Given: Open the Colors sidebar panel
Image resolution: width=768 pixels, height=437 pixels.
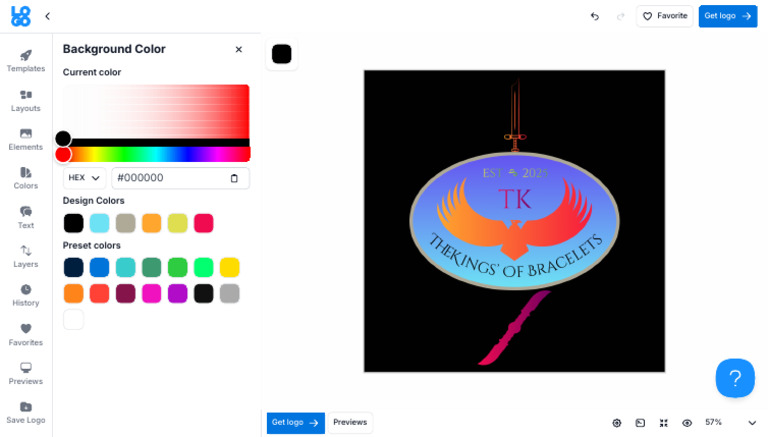Looking at the screenshot, I should point(25,178).
